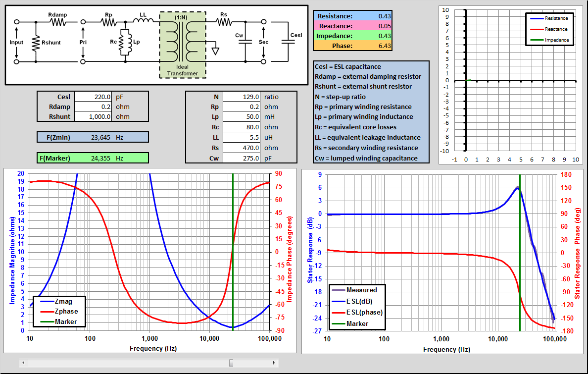Click the Cesl capacitor label in schematic

[x=296, y=35]
